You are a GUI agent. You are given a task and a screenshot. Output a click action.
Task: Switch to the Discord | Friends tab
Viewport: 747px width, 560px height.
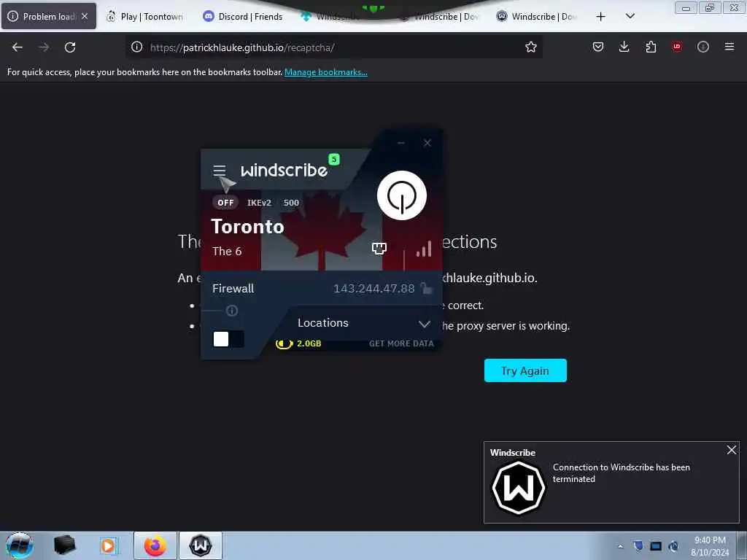(244, 17)
